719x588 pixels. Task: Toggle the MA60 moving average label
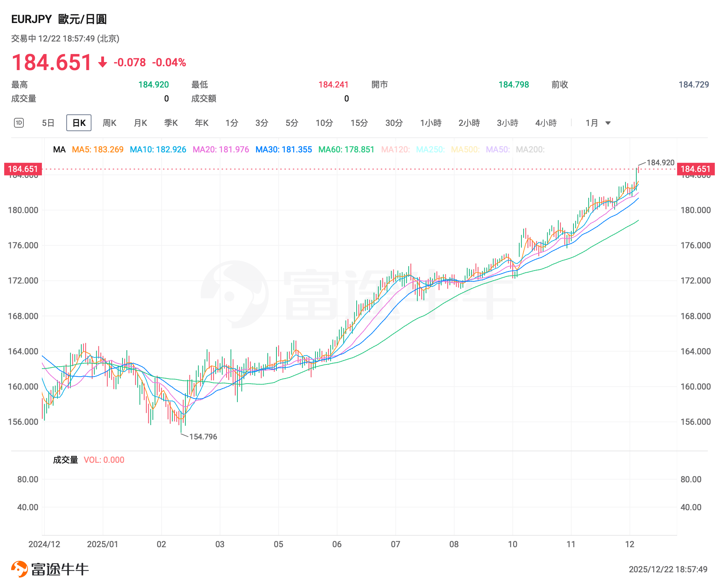click(x=346, y=150)
